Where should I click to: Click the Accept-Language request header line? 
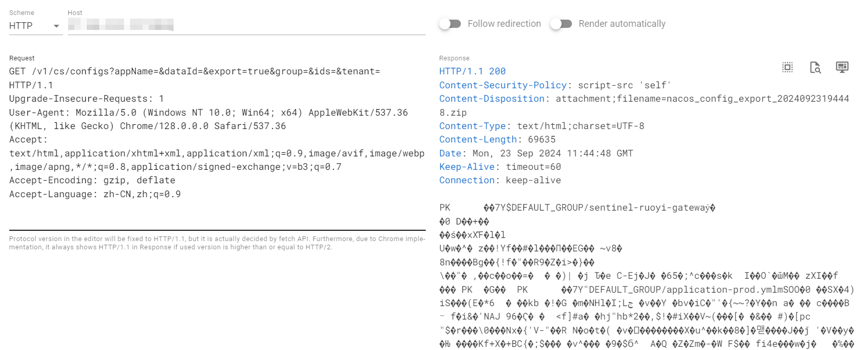click(x=95, y=194)
